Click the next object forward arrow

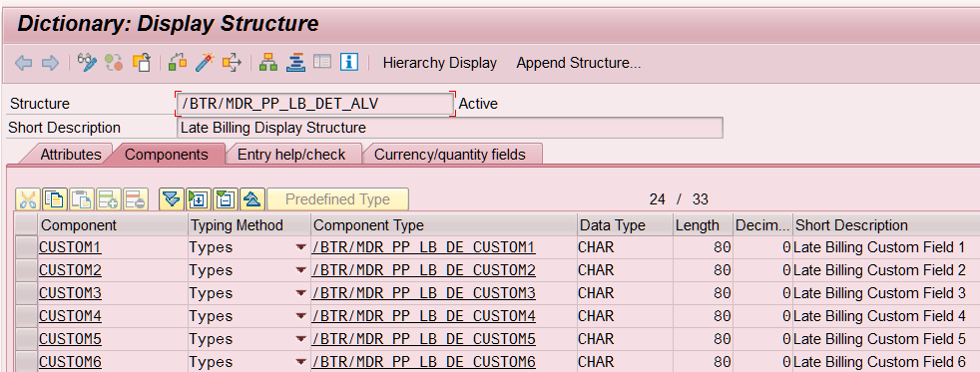click(50, 63)
